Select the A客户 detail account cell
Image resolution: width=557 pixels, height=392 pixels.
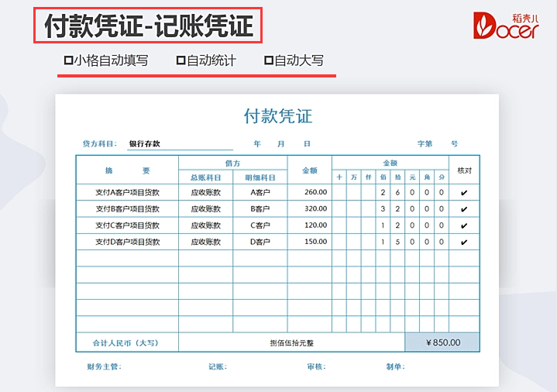point(260,192)
